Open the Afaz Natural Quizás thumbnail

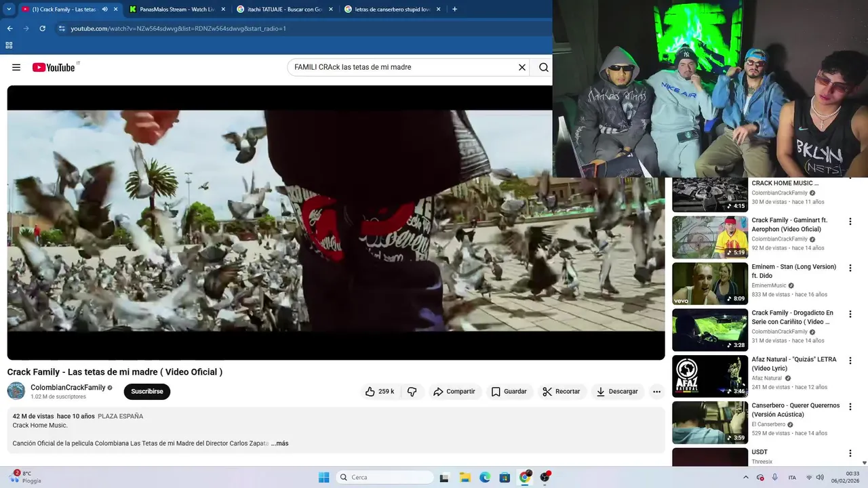click(x=710, y=376)
